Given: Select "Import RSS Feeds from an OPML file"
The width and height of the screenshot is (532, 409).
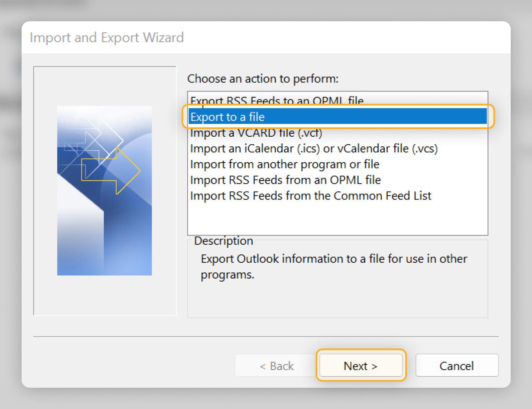Looking at the screenshot, I should (x=285, y=180).
